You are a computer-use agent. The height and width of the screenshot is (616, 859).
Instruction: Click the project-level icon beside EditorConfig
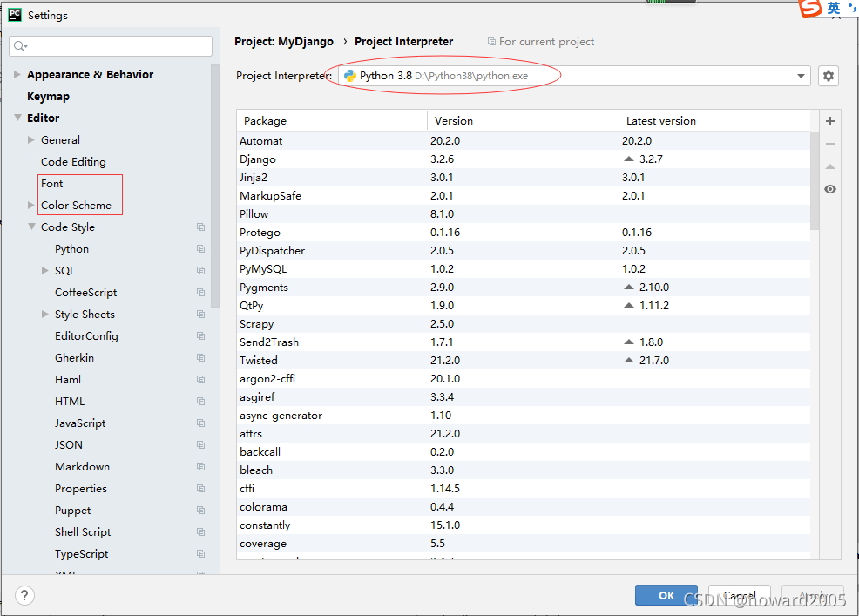(201, 336)
